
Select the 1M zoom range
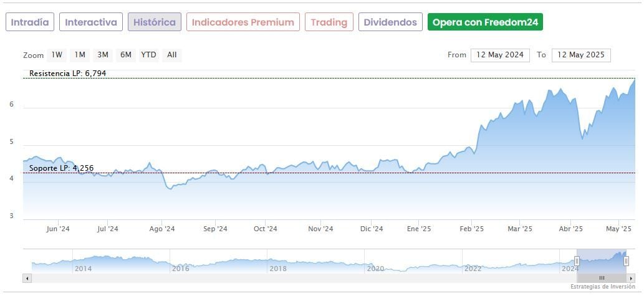[x=80, y=55]
